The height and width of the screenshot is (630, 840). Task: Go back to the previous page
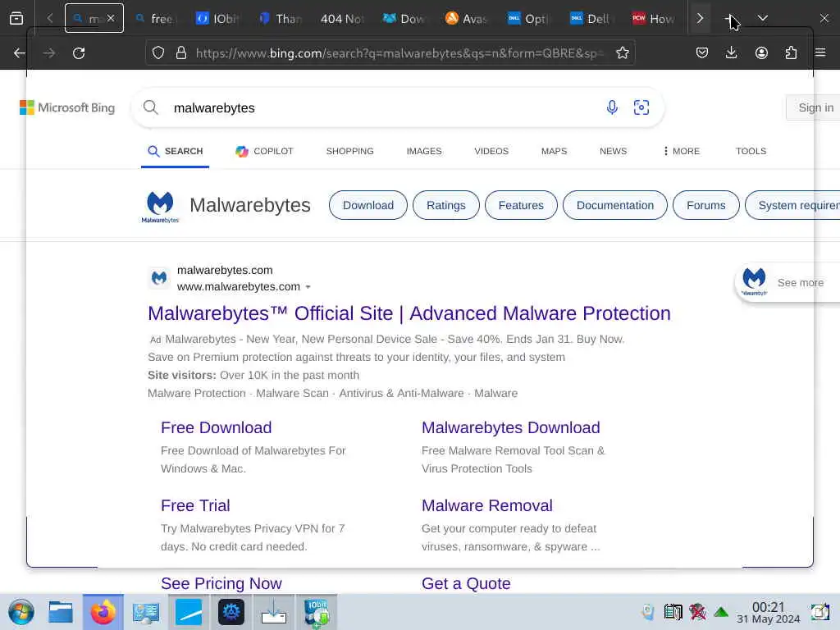click(x=20, y=53)
